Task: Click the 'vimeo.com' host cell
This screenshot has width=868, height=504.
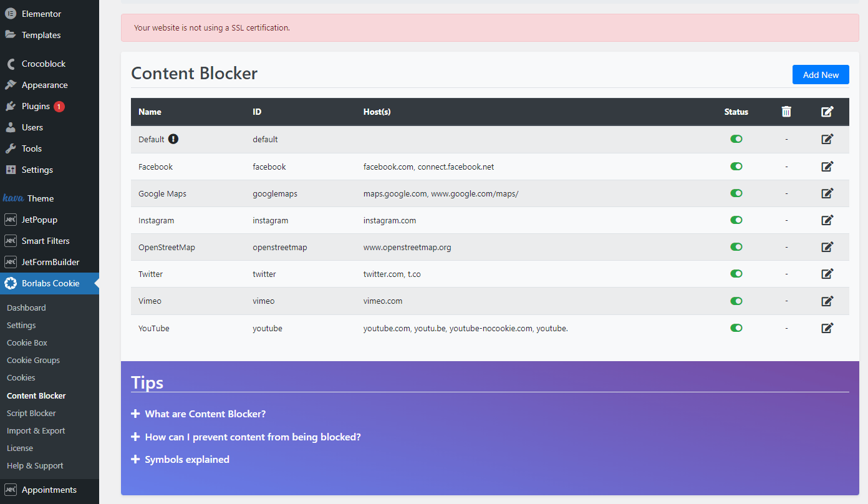Action: click(383, 301)
